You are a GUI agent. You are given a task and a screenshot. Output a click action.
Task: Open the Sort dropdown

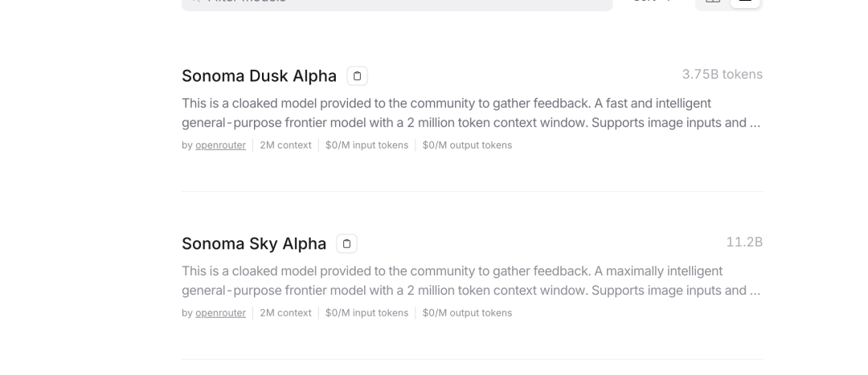pos(655,2)
